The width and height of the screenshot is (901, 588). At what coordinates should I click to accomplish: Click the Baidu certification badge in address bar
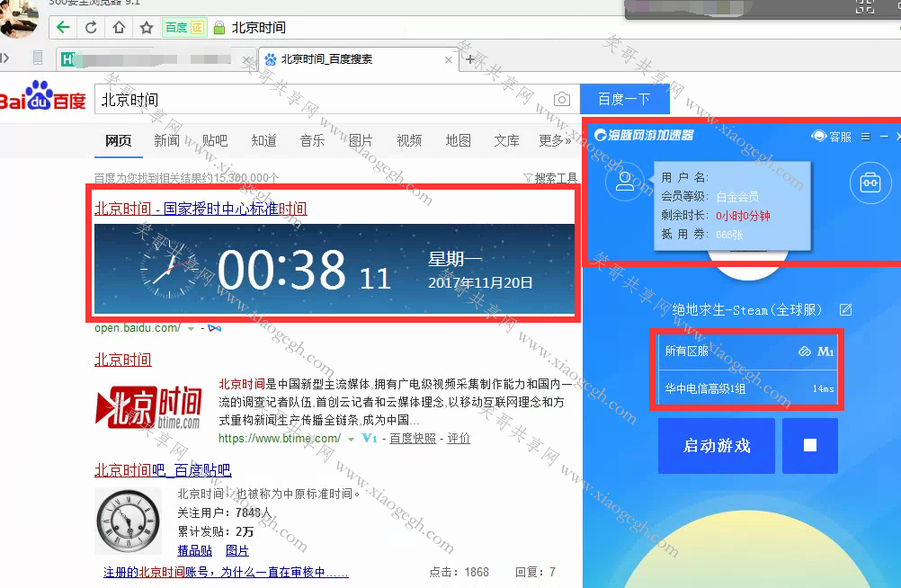coord(183,28)
